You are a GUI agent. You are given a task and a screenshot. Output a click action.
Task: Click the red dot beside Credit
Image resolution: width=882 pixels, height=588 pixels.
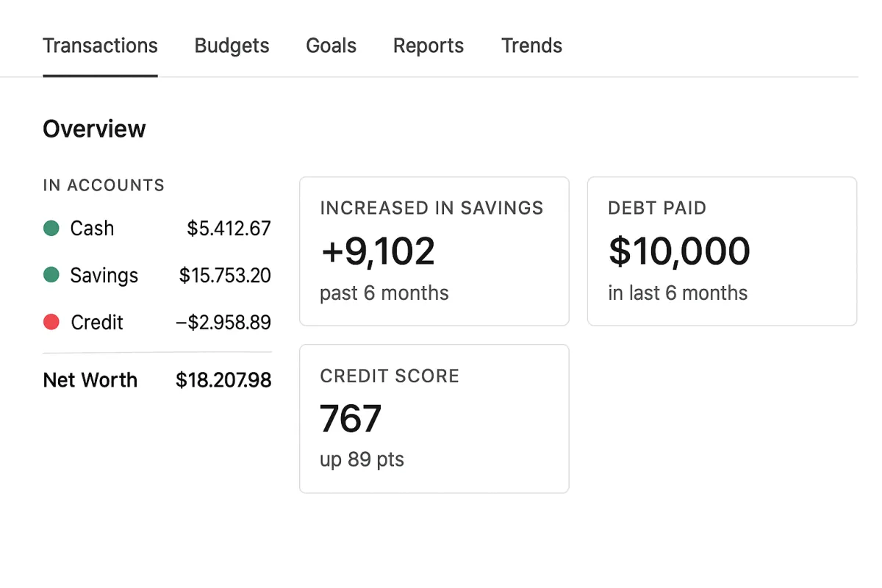(x=51, y=322)
